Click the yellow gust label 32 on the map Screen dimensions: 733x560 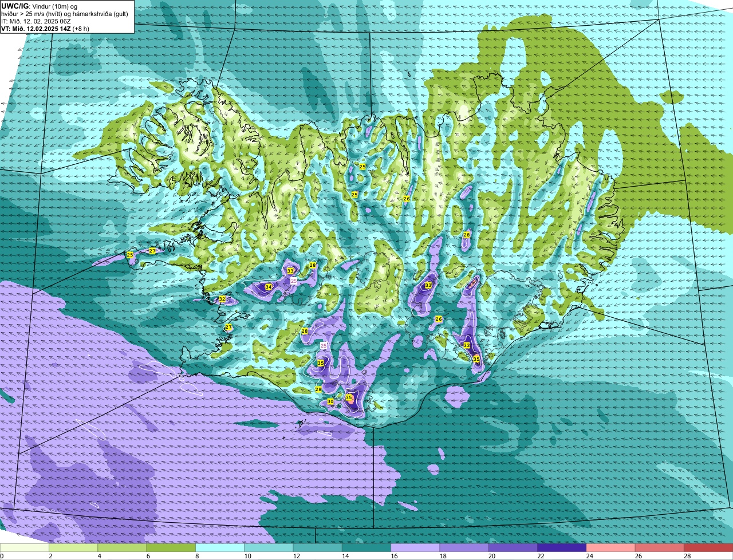[x=222, y=299]
